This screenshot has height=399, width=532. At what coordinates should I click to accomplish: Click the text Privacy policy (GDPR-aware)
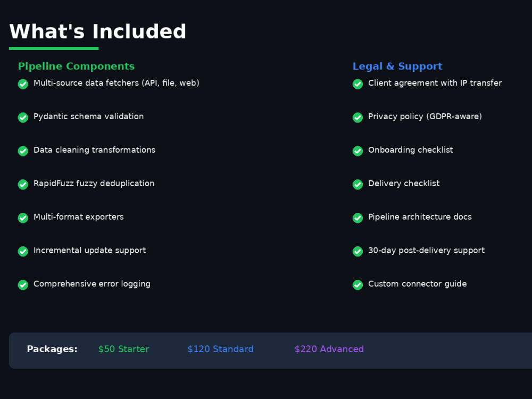[x=425, y=117]
